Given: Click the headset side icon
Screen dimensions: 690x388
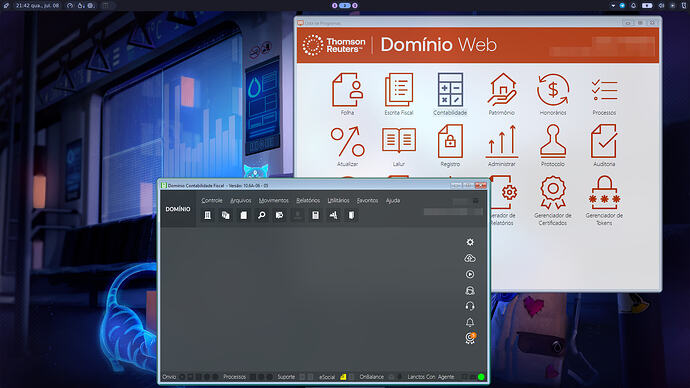Looking at the screenshot, I should click(470, 306).
